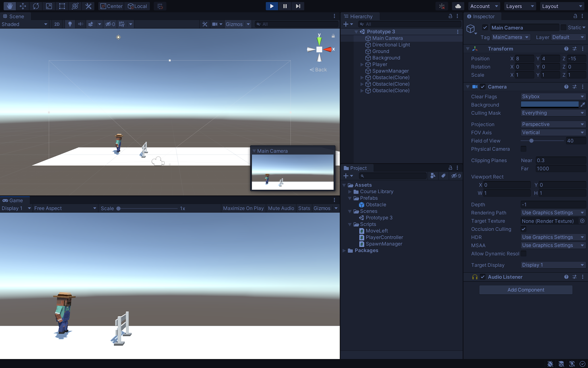Click the Step forward button
The width and height of the screenshot is (588, 368).
tap(298, 6)
